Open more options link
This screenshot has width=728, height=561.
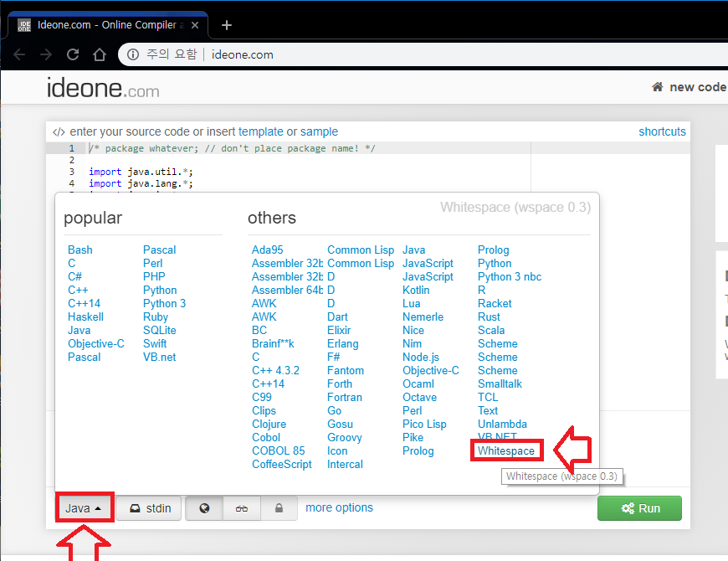(339, 507)
